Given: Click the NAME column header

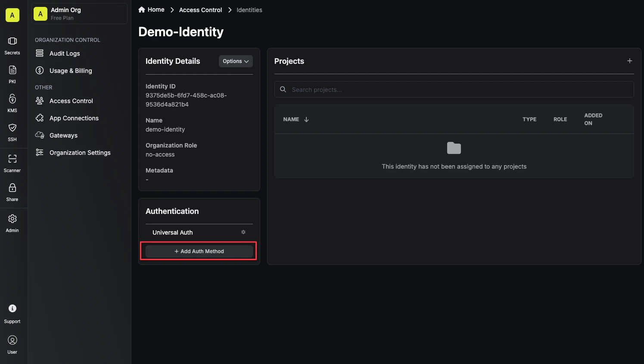Looking at the screenshot, I should [x=291, y=119].
